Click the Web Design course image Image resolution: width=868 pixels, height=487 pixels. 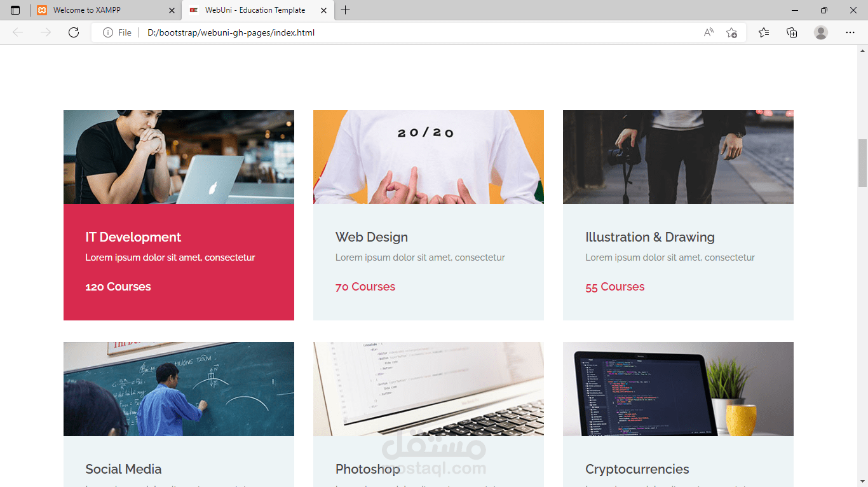pyautogui.click(x=428, y=157)
